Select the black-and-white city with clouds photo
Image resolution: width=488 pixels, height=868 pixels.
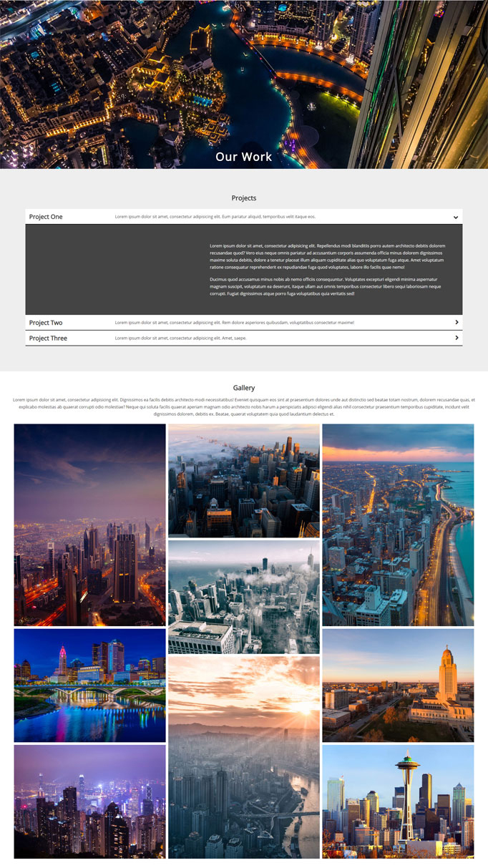click(x=244, y=597)
